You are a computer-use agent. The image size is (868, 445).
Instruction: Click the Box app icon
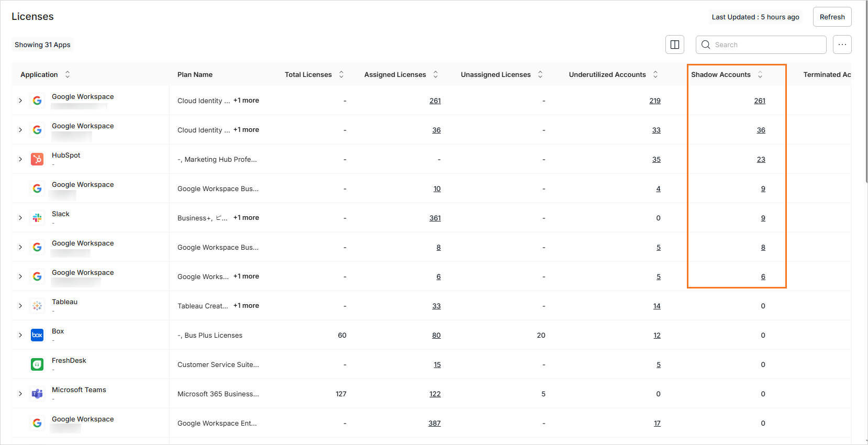coord(37,335)
